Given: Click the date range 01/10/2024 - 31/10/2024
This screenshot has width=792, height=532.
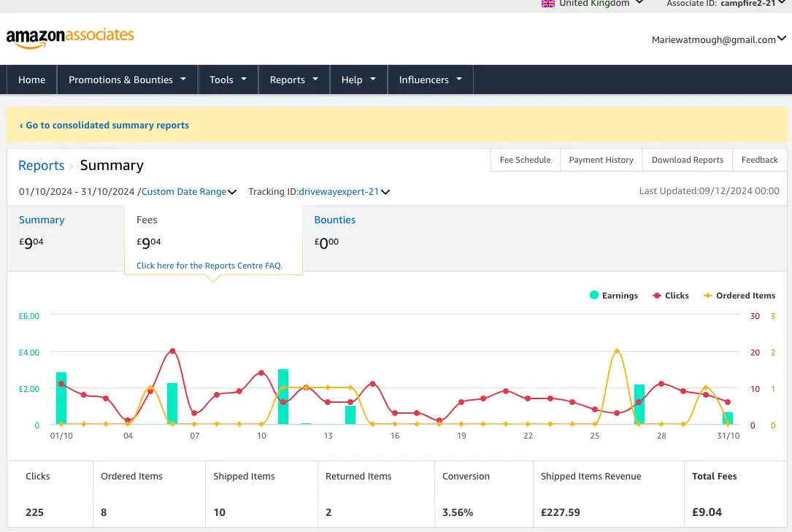Looking at the screenshot, I should click(77, 192).
